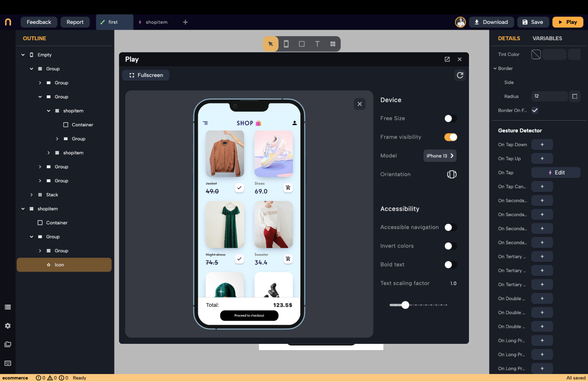588x382 pixels.
Task: Expand the Stack layer in outline
Action: tap(32, 194)
